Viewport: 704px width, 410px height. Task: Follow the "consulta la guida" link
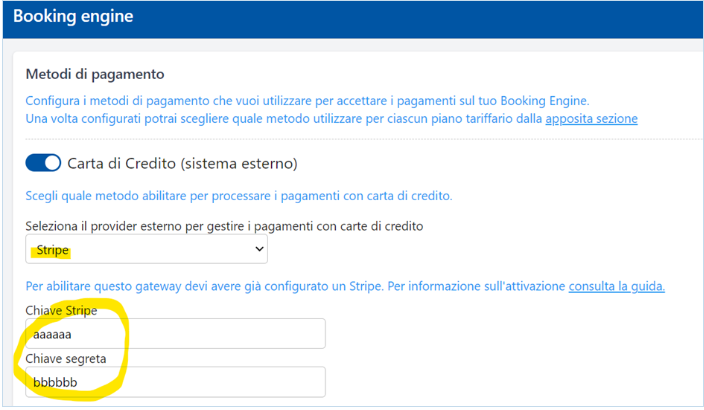click(616, 287)
